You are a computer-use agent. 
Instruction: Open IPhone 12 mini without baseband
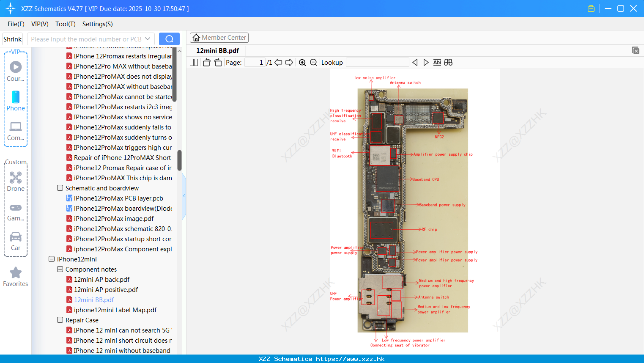coord(122,350)
